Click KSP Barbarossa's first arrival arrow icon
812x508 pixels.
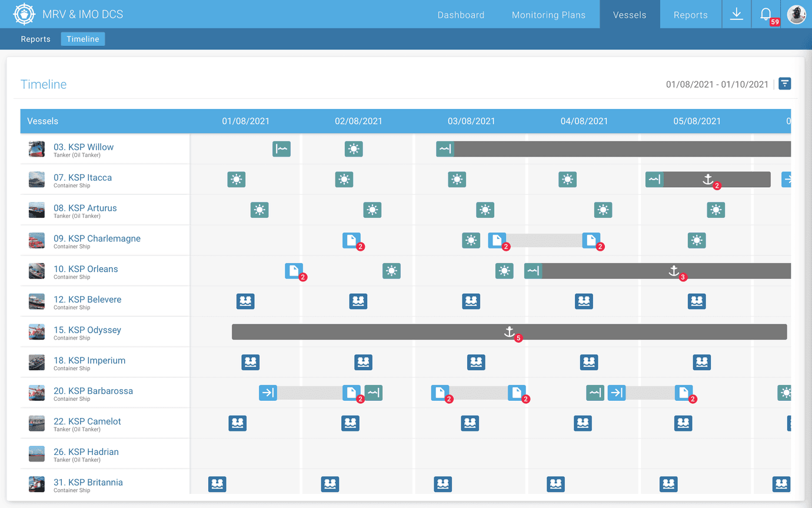(x=268, y=393)
